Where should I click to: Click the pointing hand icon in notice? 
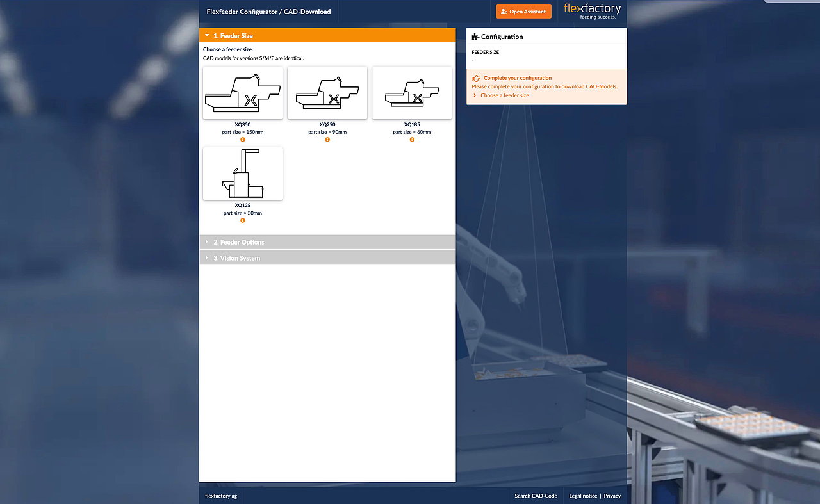coord(476,78)
